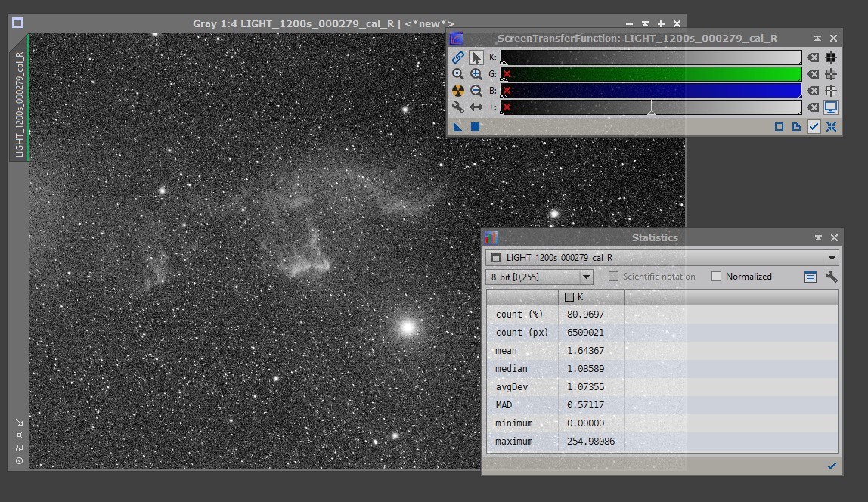
Task: Click the reset icon in ScreenTransferFunction footer
Action: point(831,127)
